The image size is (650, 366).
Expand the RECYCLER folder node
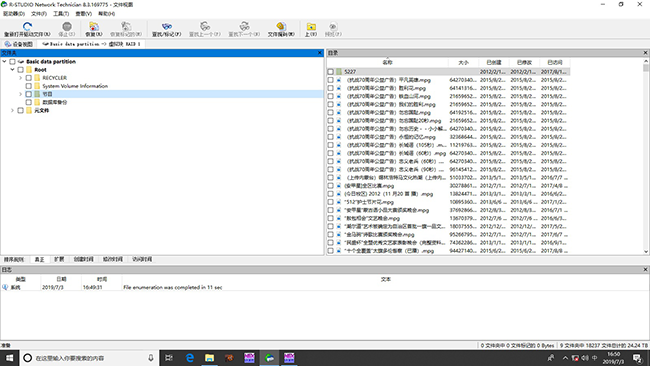[x=20, y=78]
